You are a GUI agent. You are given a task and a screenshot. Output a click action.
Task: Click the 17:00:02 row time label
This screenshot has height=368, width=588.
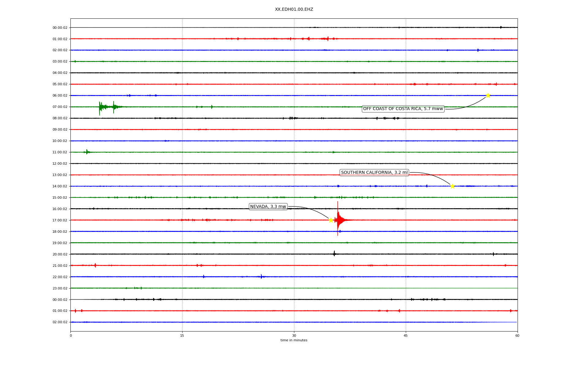click(60, 220)
